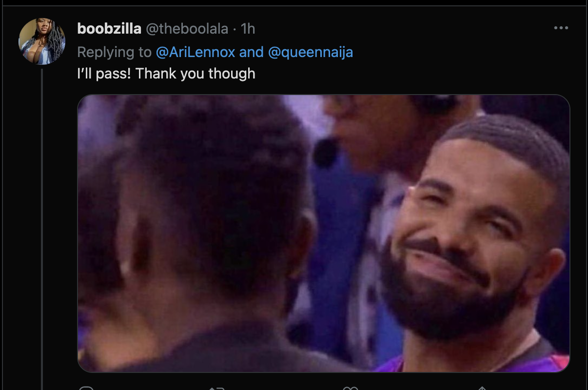Visit the @queennaija profile mention
The width and height of the screenshot is (588, 390).
tap(310, 52)
